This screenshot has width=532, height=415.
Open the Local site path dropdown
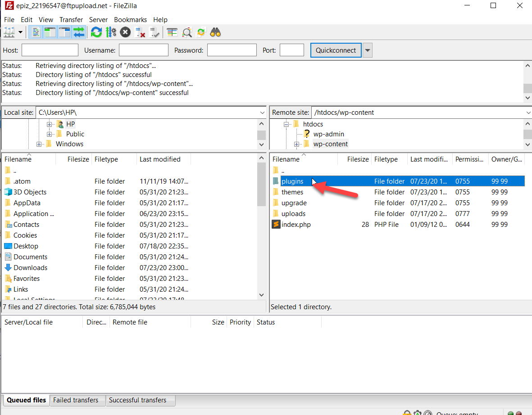(262, 113)
